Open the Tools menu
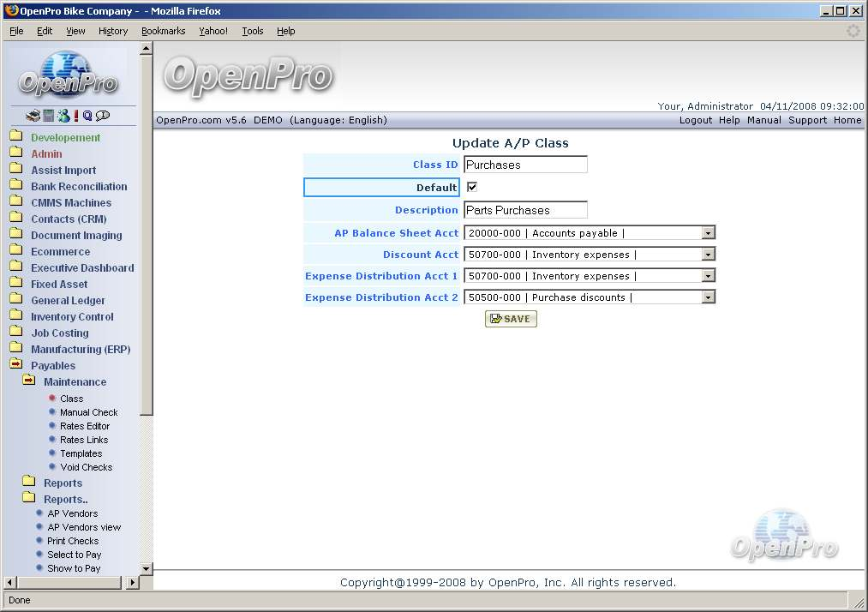 click(x=253, y=31)
